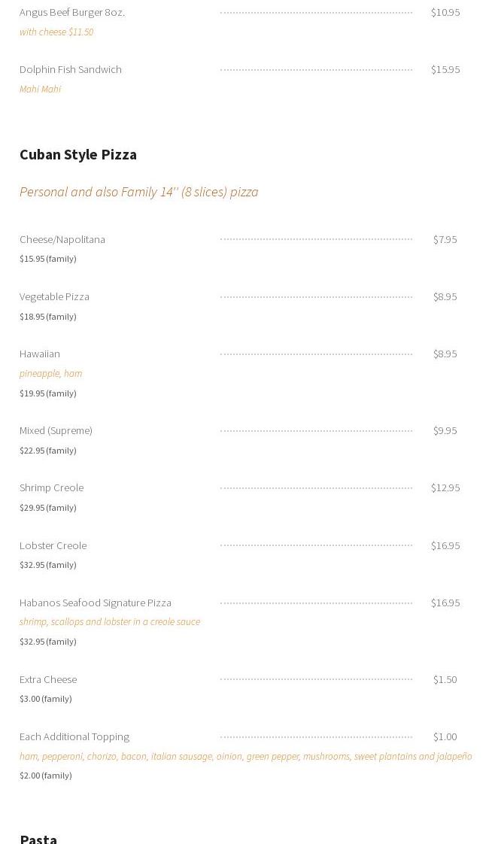
Task: Select the Each Additional Topping item
Action: pos(74,737)
